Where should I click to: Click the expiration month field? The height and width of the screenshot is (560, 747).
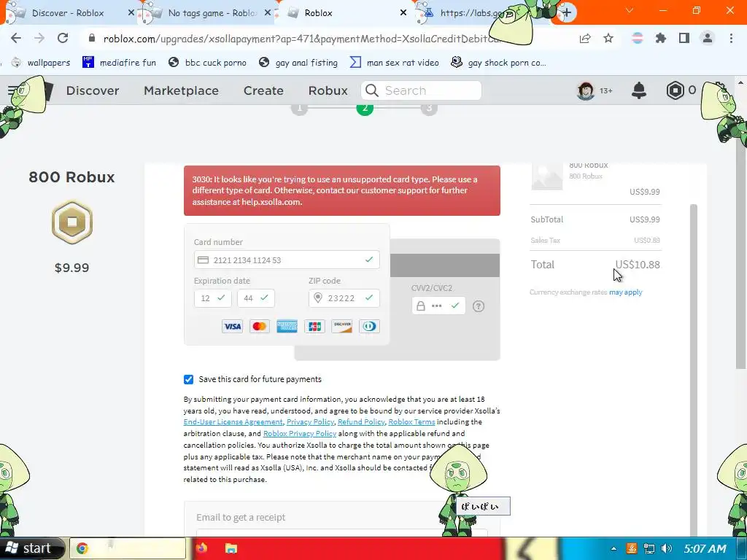[213, 298]
